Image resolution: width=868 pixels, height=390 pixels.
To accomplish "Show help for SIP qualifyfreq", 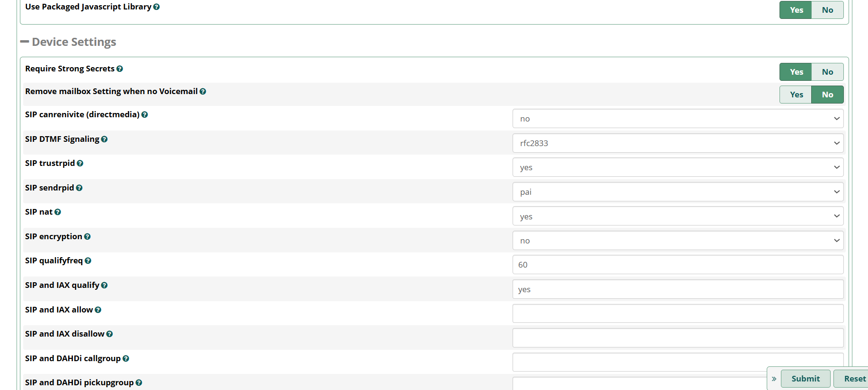I will coord(88,261).
